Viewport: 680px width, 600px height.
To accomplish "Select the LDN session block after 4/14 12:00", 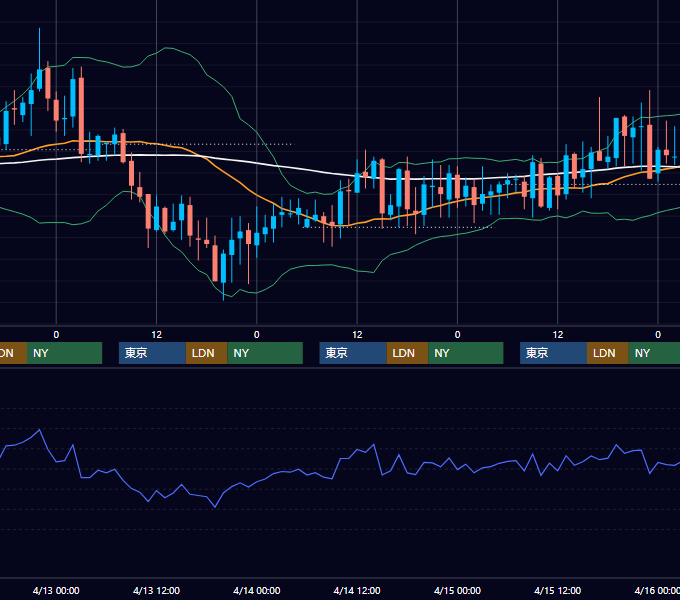I will coord(407,353).
